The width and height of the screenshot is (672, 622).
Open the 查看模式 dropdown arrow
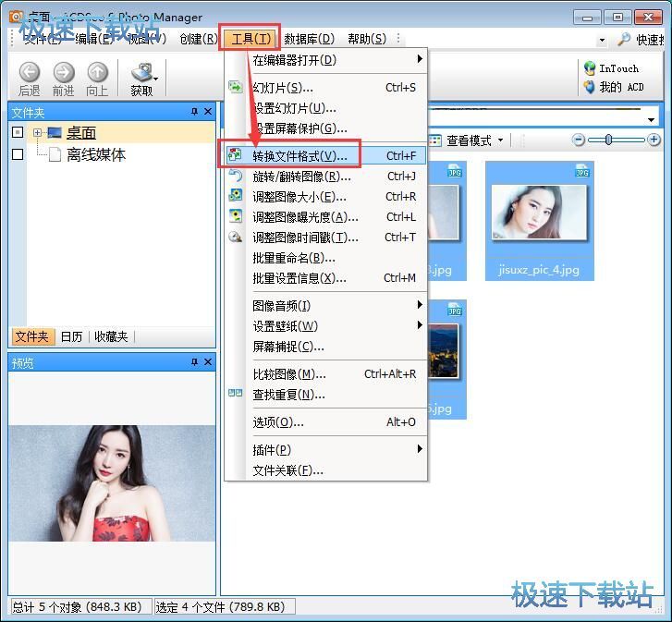(500, 140)
